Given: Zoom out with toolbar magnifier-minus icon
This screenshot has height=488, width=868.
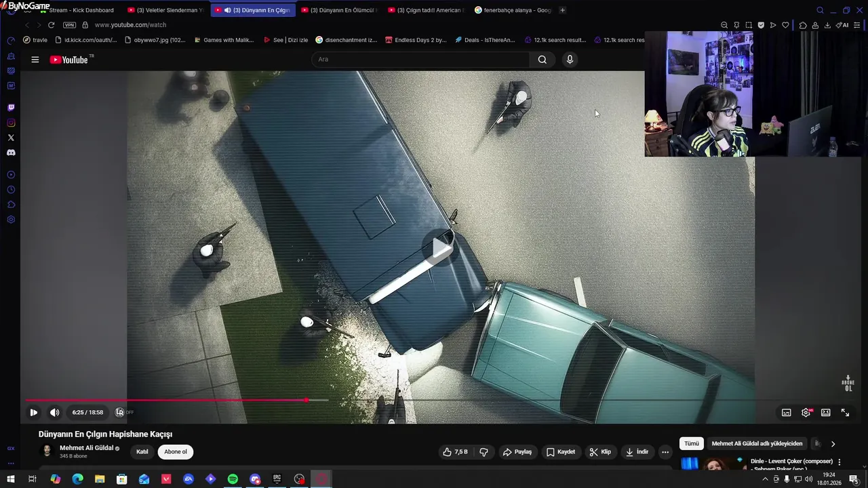Looking at the screenshot, I should [724, 25].
